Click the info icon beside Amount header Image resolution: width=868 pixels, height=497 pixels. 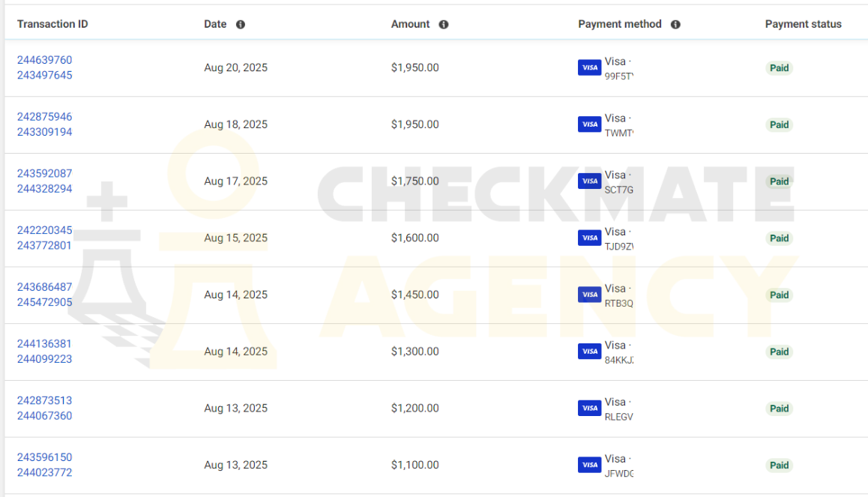(444, 24)
